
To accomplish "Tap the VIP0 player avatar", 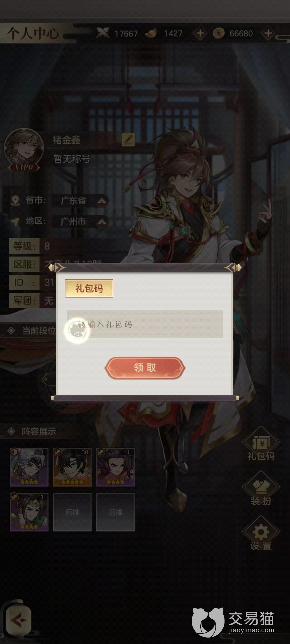I will 24,150.
